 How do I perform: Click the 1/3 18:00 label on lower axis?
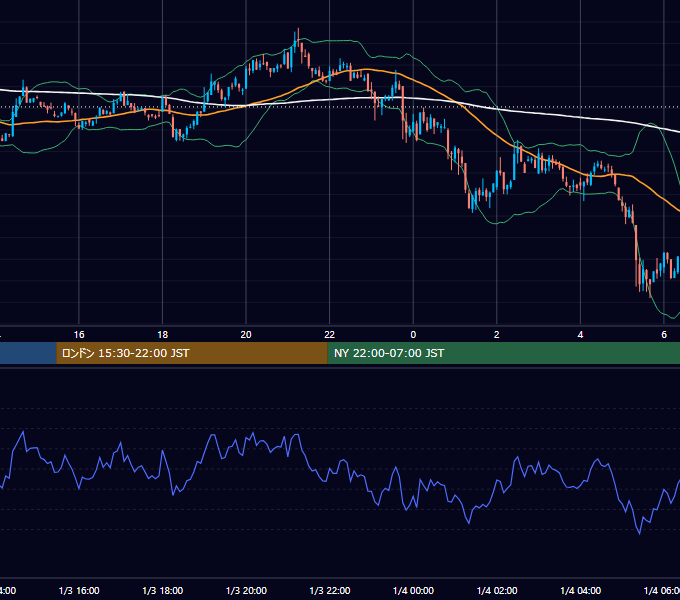(163, 590)
